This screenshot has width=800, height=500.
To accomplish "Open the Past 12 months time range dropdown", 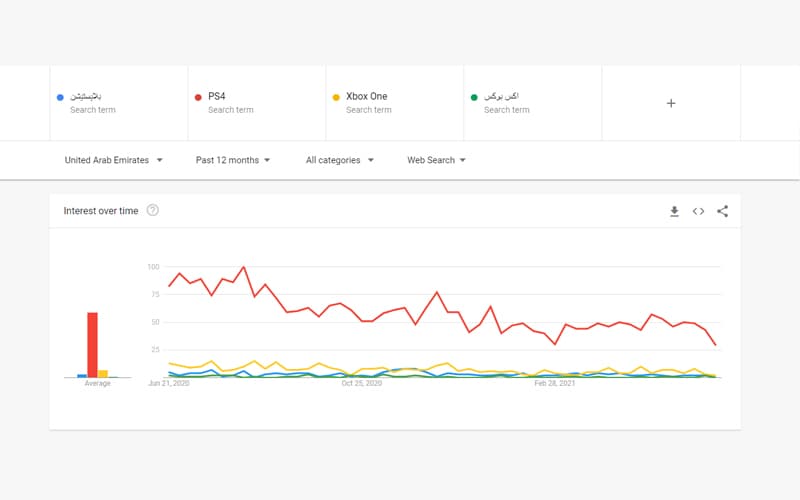I will [x=232, y=160].
